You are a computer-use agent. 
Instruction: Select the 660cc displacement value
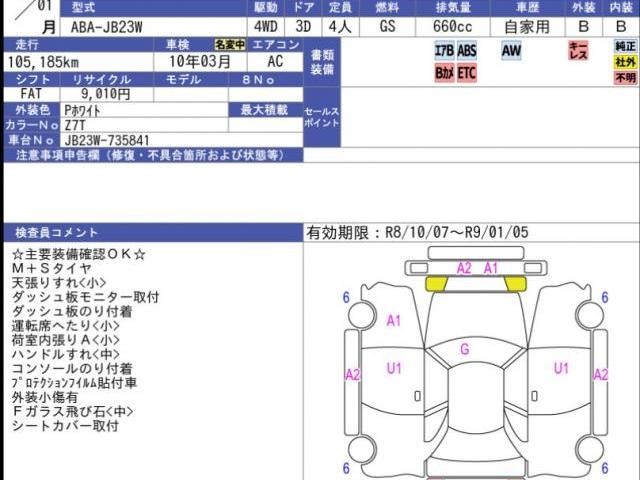(453, 27)
